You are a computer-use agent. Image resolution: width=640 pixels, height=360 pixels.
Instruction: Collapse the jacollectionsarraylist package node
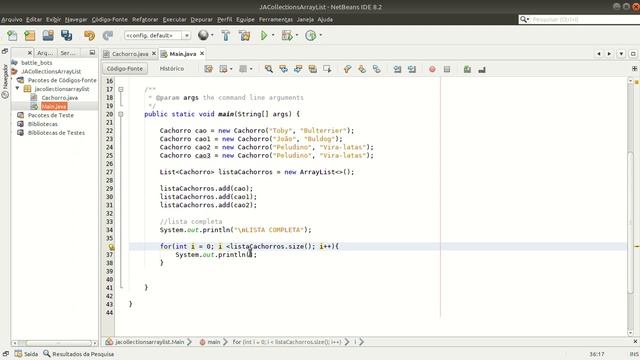(x=18, y=88)
